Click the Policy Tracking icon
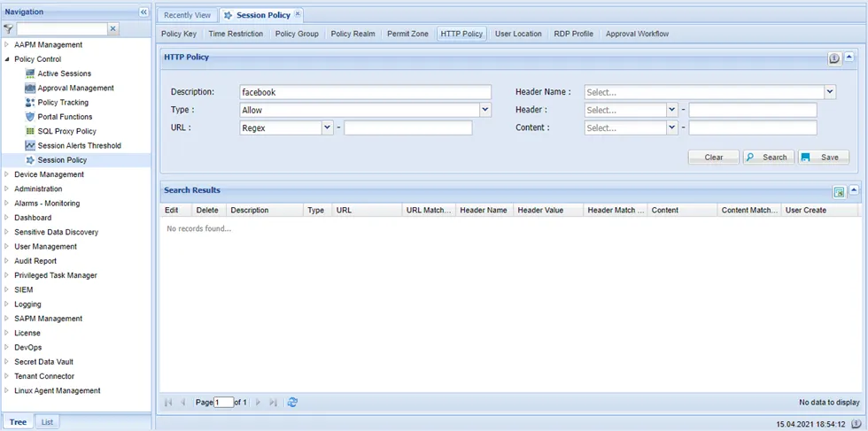Viewport: 868px width, 431px height. coord(30,103)
